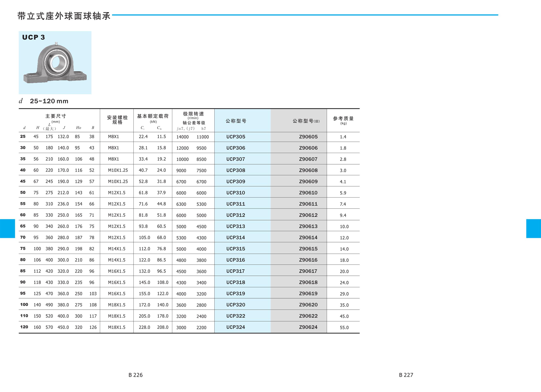Click the 安装螺栓规格 column header
Screen dimensions: 541x392
click(117, 120)
